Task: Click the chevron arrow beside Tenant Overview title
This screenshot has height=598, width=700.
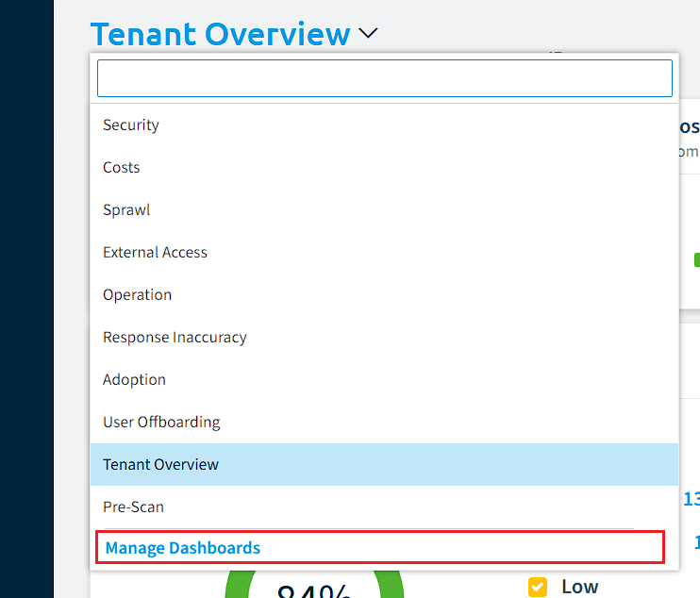Action: [368, 33]
